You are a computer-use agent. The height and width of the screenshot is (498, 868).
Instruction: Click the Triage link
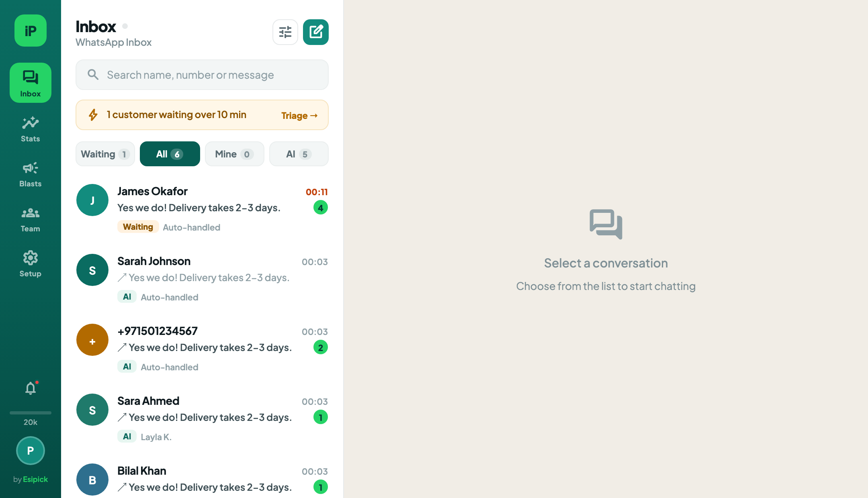pyautogui.click(x=299, y=116)
